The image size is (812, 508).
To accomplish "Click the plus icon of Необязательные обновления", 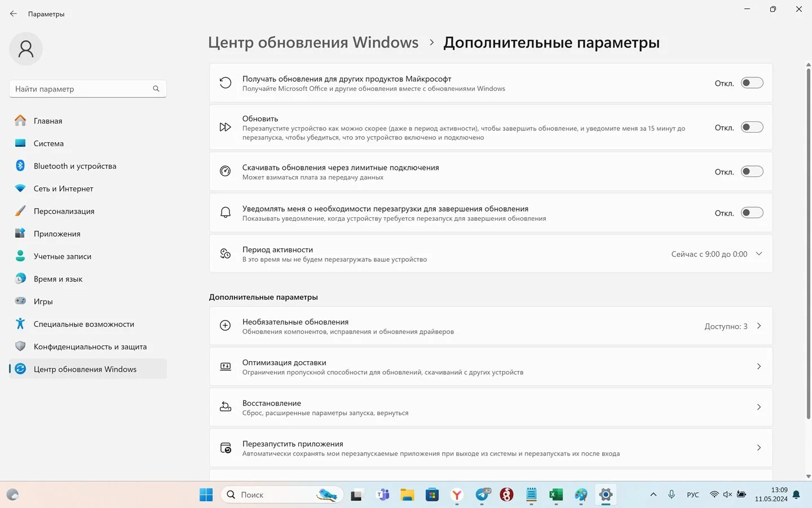I will (225, 326).
